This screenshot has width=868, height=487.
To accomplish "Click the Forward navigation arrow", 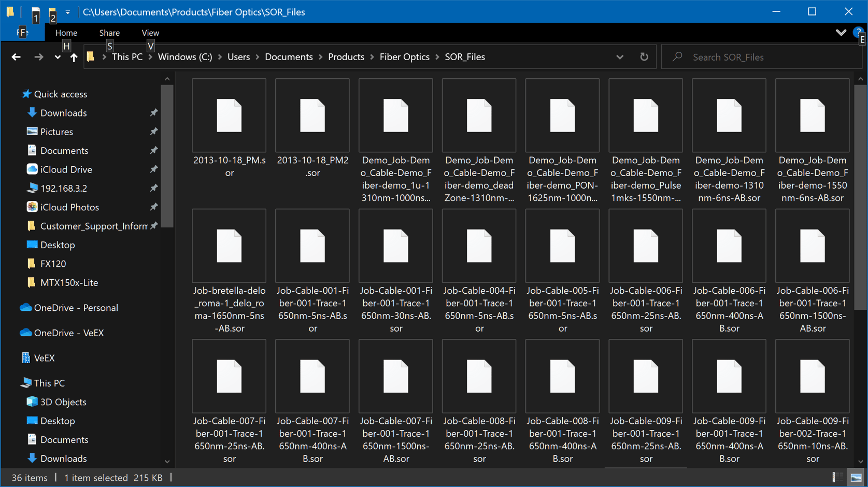I will 39,56.
